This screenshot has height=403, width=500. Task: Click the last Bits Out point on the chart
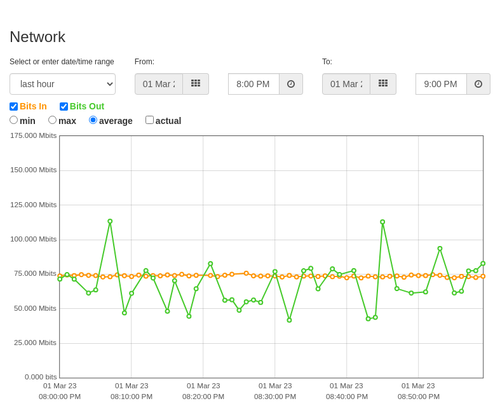click(x=483, y=263)
